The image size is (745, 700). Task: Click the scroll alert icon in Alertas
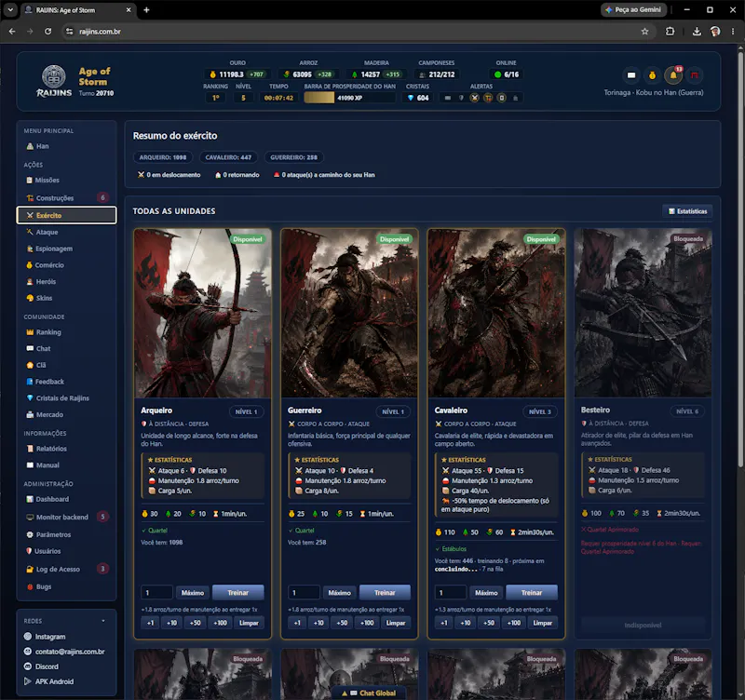(x=501, y=98)
